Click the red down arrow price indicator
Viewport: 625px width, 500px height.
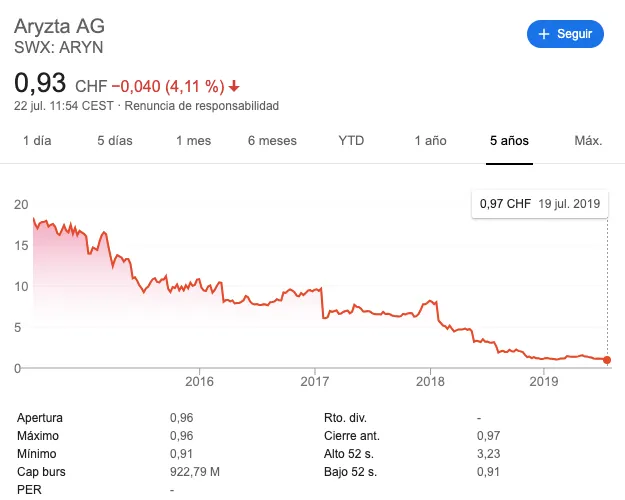234,85
